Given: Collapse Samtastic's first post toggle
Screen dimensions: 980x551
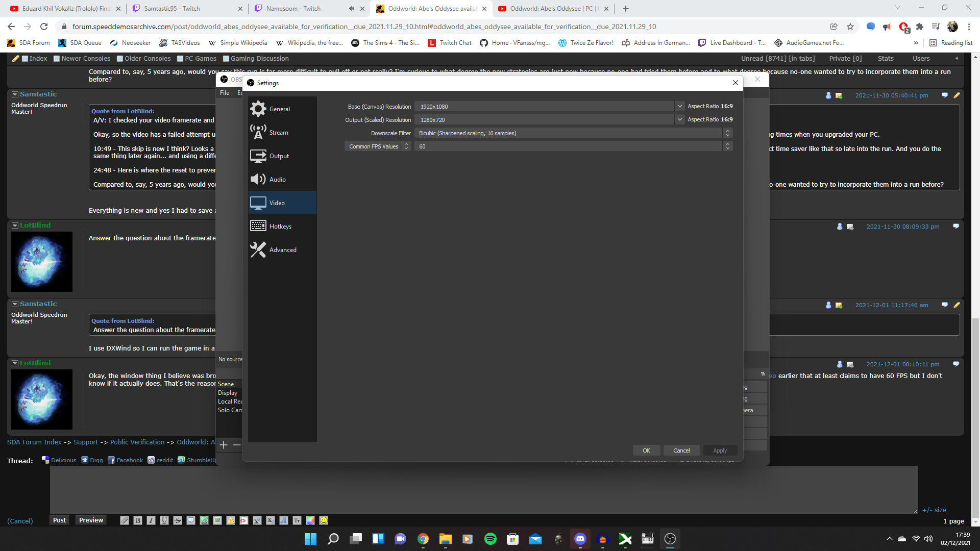Looking at the screenshot, I should [15, 94].
